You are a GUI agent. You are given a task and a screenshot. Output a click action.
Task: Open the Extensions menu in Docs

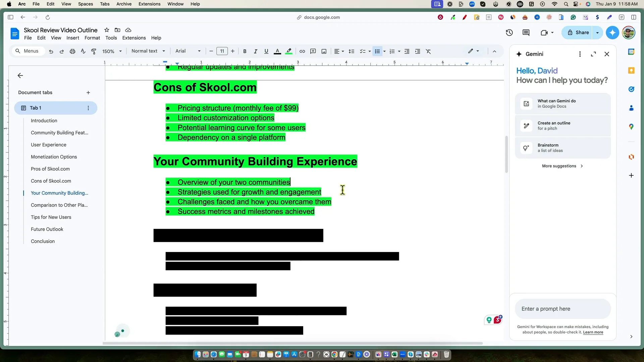tap(134, 38)
